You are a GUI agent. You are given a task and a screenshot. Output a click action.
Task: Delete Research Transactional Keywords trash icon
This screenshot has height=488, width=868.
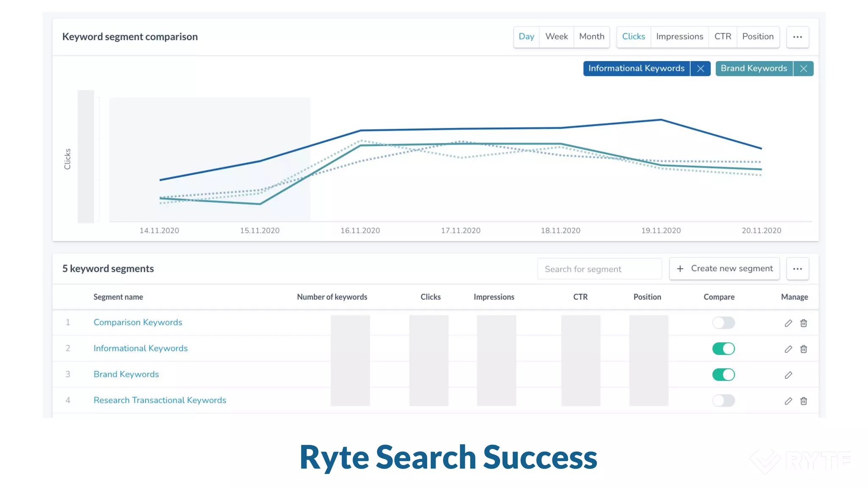click(x=804, y=401)
